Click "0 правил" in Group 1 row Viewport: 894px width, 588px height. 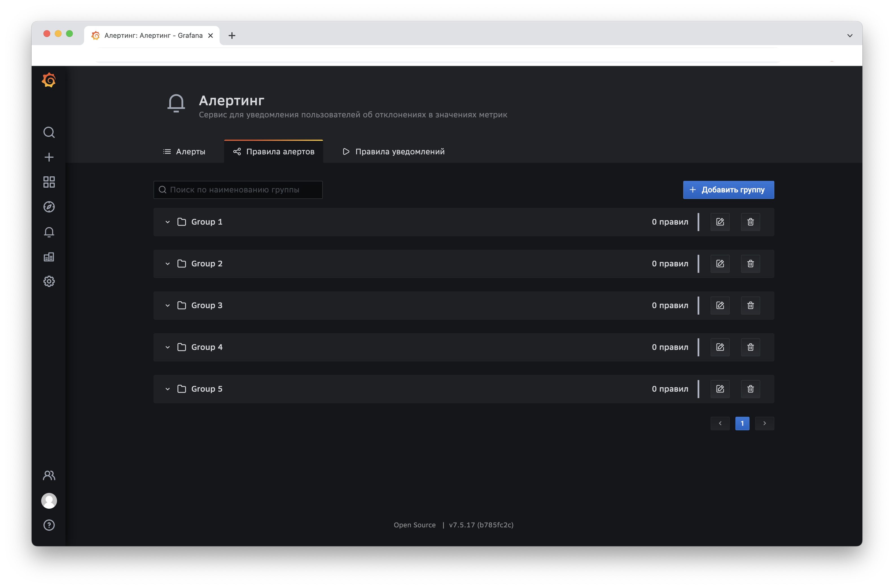pyautogui.click(x=670, y=222)
